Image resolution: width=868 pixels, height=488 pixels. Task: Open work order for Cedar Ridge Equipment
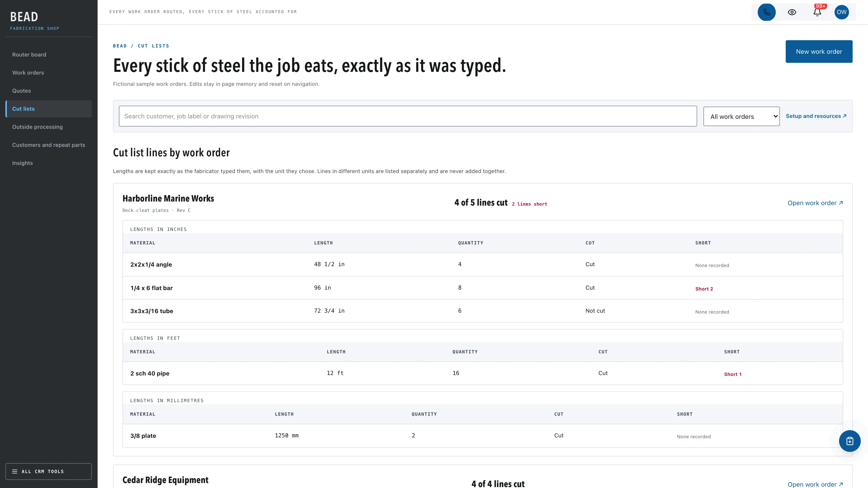815,484
